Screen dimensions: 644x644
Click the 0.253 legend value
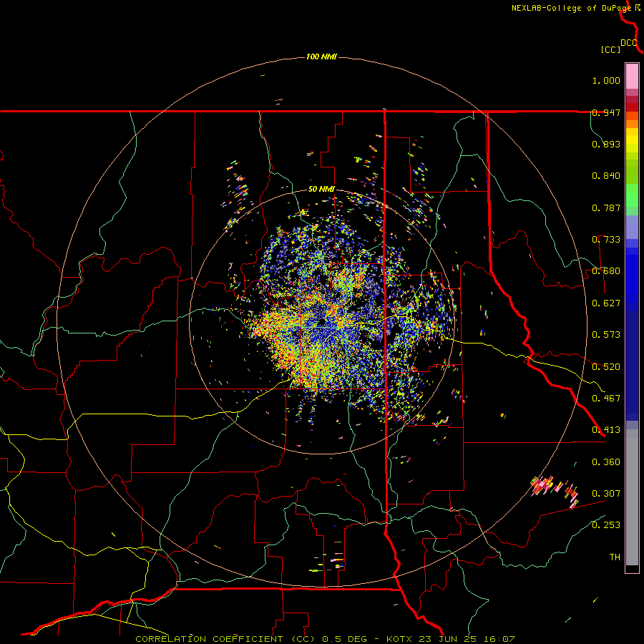[606, 525]
